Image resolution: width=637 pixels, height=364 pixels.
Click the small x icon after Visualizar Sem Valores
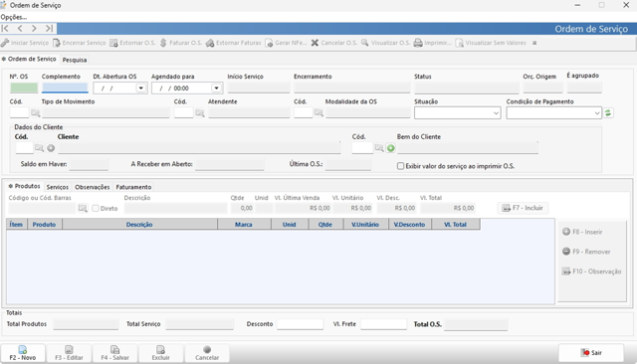click(x=534, y=43)
